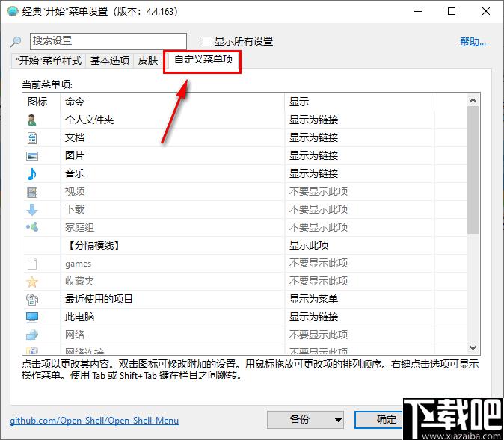
Task: Click the 显示 column header
Action: tap(360, 102)
